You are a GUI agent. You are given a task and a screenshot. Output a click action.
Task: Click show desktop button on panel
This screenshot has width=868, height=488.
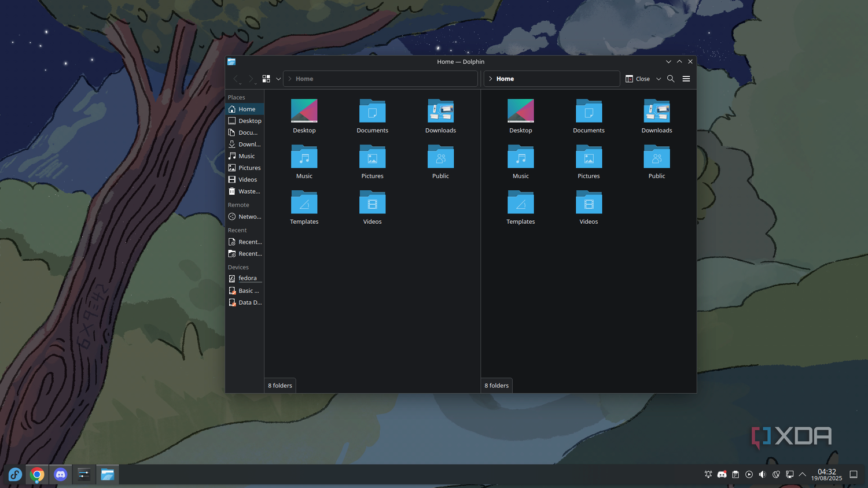click(x=854, y=475)
